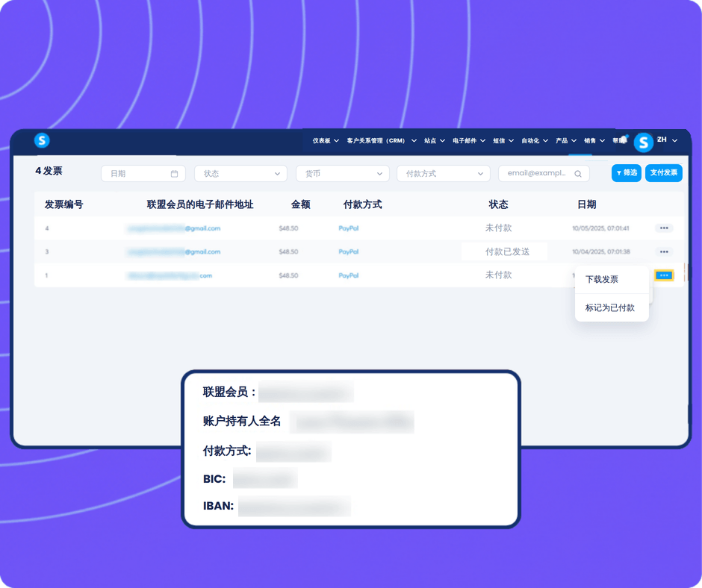Click PayPal in invoice 3 row
Image resolution: width=702 pixels, height=588 pixels.
(x=348, y=252)
